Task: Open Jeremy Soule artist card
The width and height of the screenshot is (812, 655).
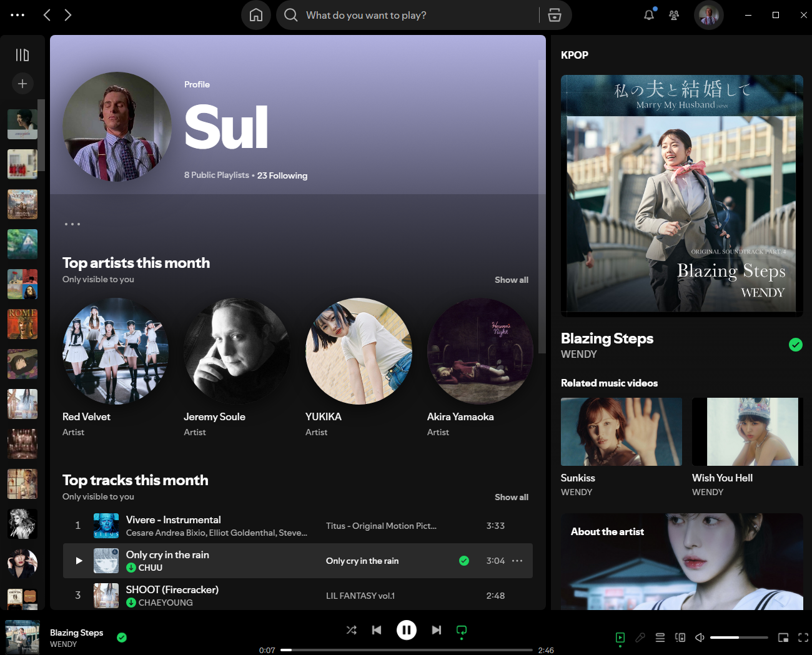Action: [237, 368]
